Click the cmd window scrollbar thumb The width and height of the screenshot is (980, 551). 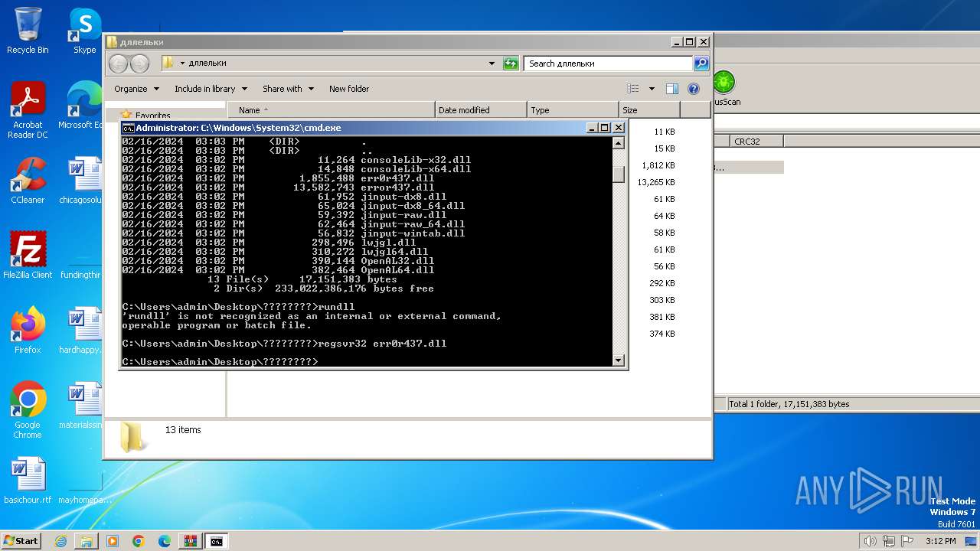pyautogui.click(x=619, y=174)
